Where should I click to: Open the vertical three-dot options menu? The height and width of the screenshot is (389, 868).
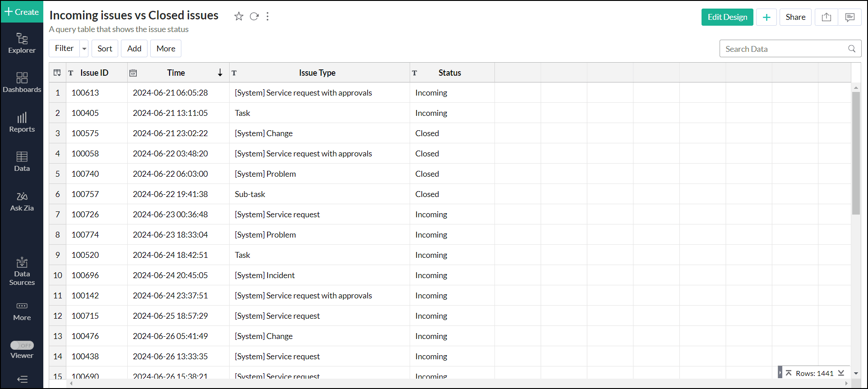click(268, 17)
